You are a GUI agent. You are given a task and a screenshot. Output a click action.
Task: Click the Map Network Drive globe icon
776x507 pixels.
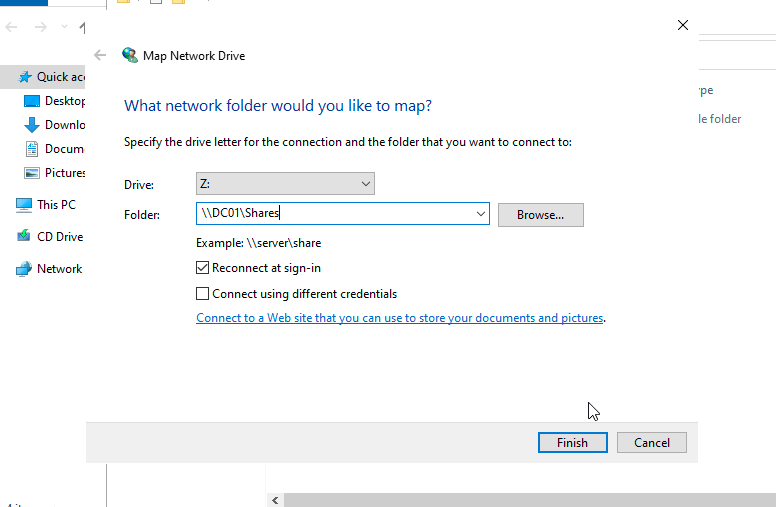pyautogui.click(x=129, y=56)
